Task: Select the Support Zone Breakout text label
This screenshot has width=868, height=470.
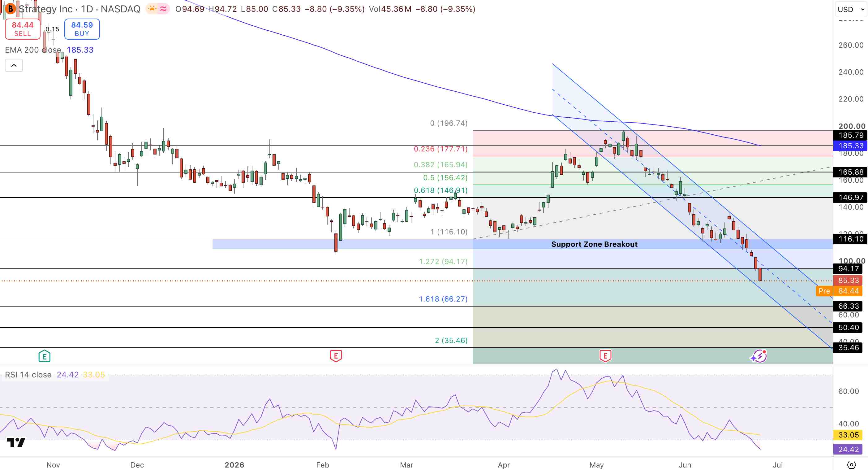Action: coord(595,244)
